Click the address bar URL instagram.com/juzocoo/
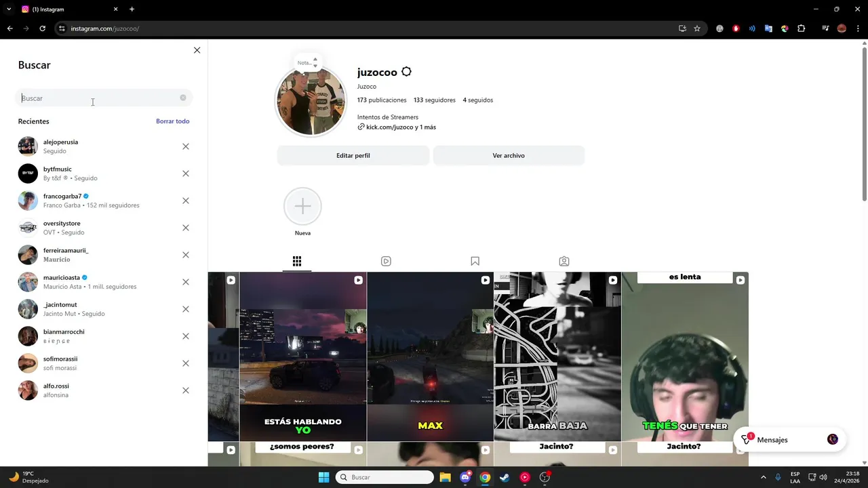Image resolution: width=868 pixels, height=488 pixels. tap(105, 28)
